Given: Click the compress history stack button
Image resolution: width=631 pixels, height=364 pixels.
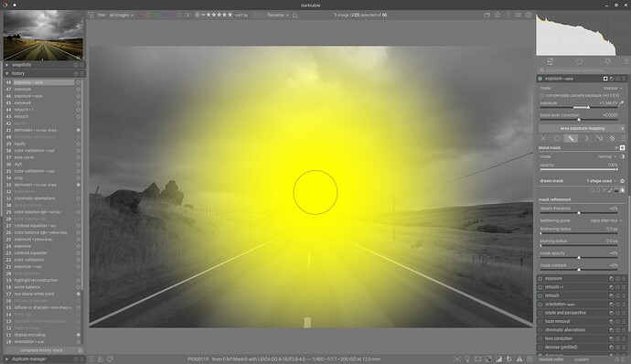Looking at the screenshot, I should (x=41, y=350).
